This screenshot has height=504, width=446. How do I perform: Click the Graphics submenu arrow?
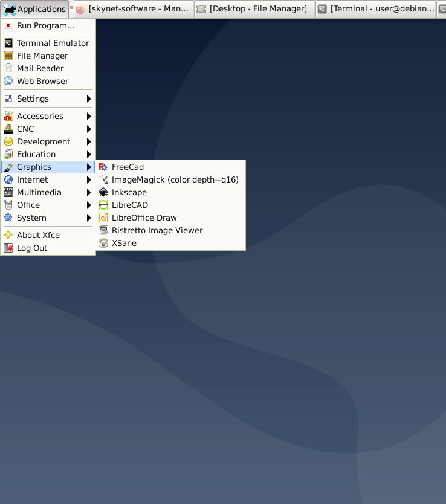[89, 167]
